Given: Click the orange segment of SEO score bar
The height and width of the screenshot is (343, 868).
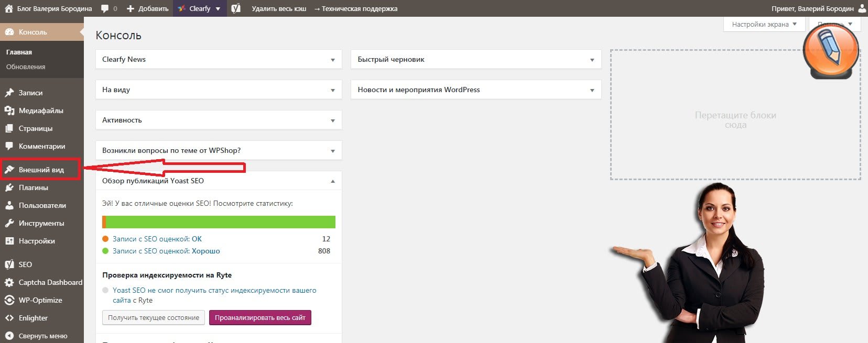Looking at the screenshot, I should tap(104, 222).
